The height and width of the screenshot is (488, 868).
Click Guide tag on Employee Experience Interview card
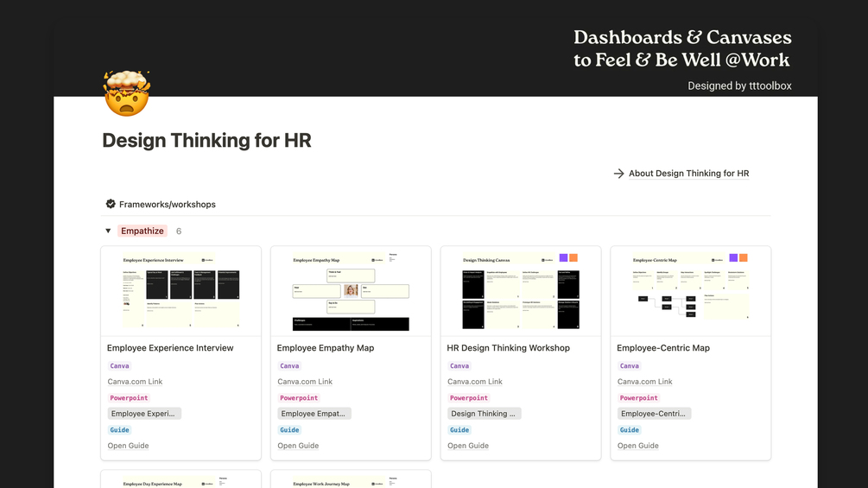(119, 430)
